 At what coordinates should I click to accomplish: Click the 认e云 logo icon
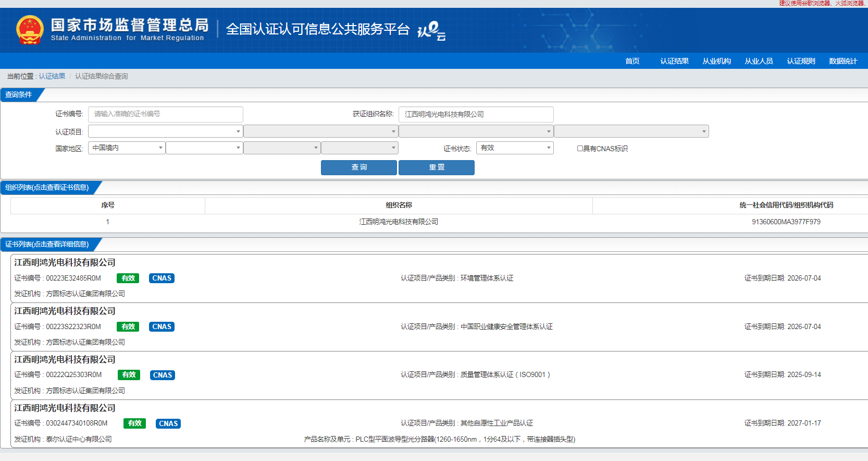(x=431, y=31)
